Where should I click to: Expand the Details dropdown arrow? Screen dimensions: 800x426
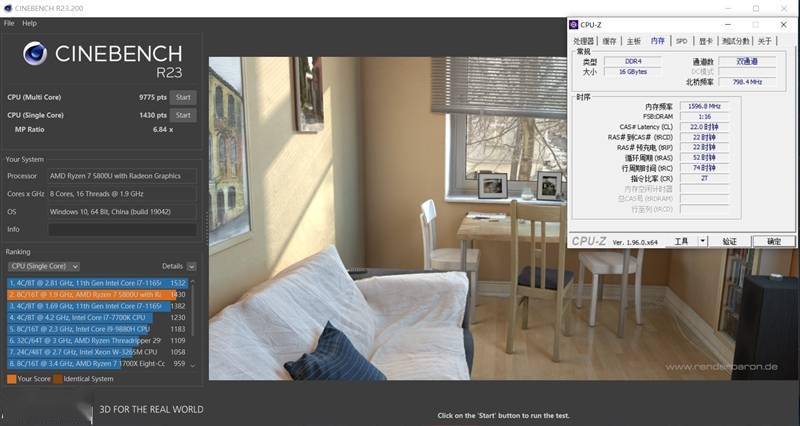[191, 266]
